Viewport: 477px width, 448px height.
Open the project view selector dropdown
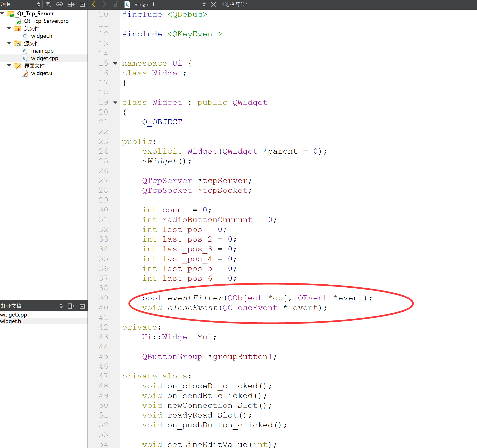pyautogui.click(x=39, y=4)
